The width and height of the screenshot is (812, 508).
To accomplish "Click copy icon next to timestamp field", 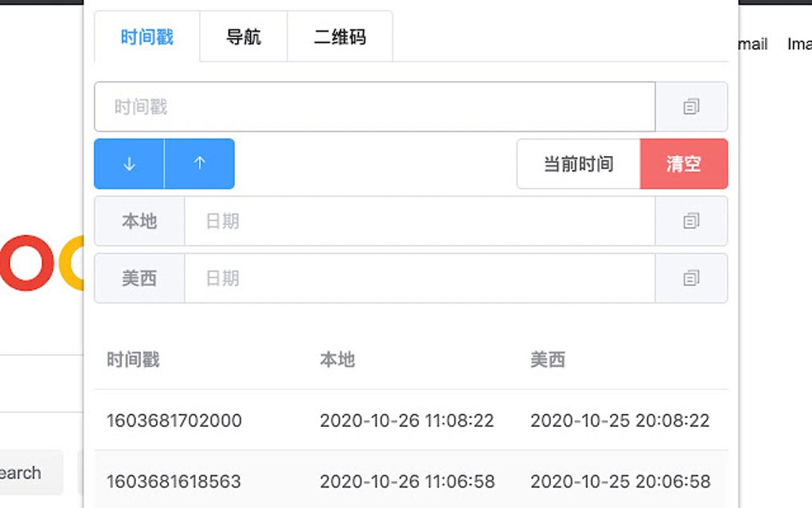I will pos(691,107).
